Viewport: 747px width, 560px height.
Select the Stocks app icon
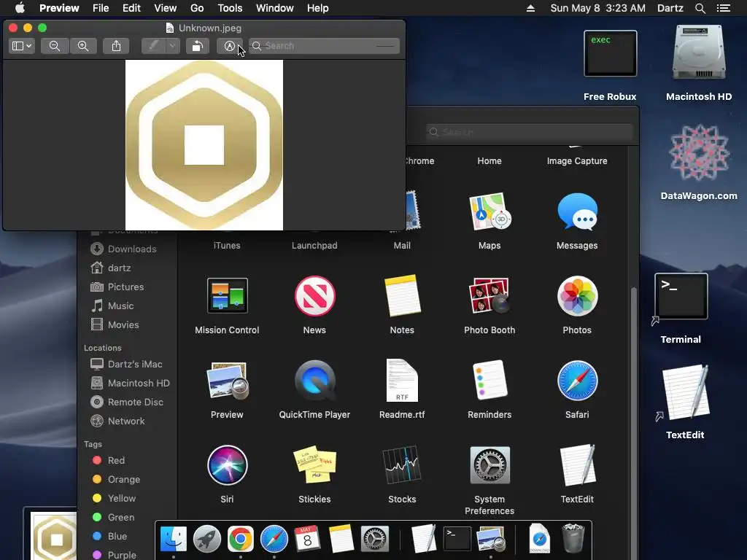[x=402, y=464]
